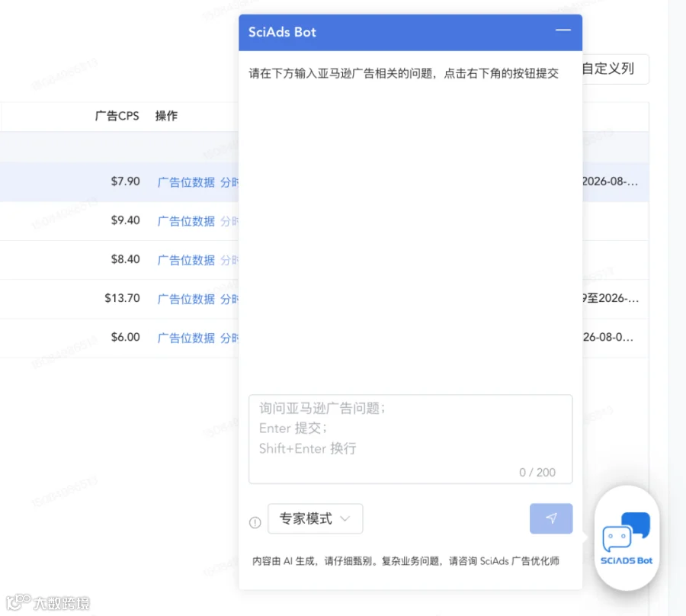Open 广告位数据 link in the $7.90 row
Viewport: 686px width, 616px height.
coord(187,182)
